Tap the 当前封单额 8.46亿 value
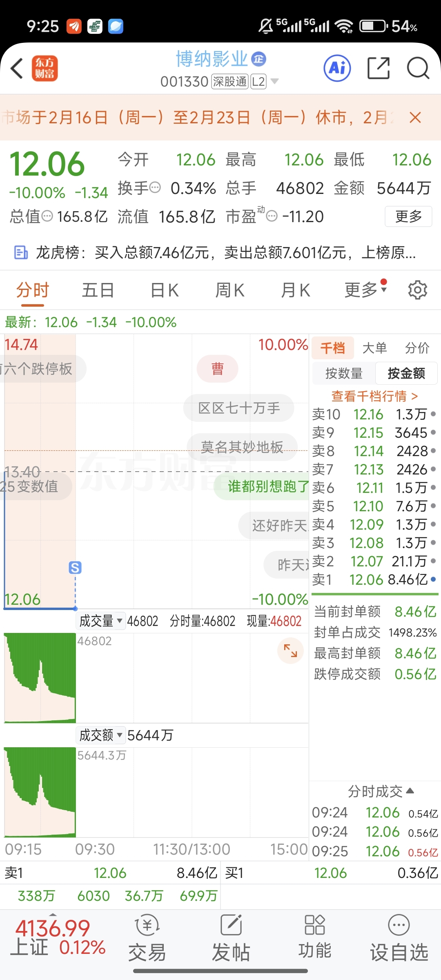This screenshot has width=441, height=980. pos(415,612)
